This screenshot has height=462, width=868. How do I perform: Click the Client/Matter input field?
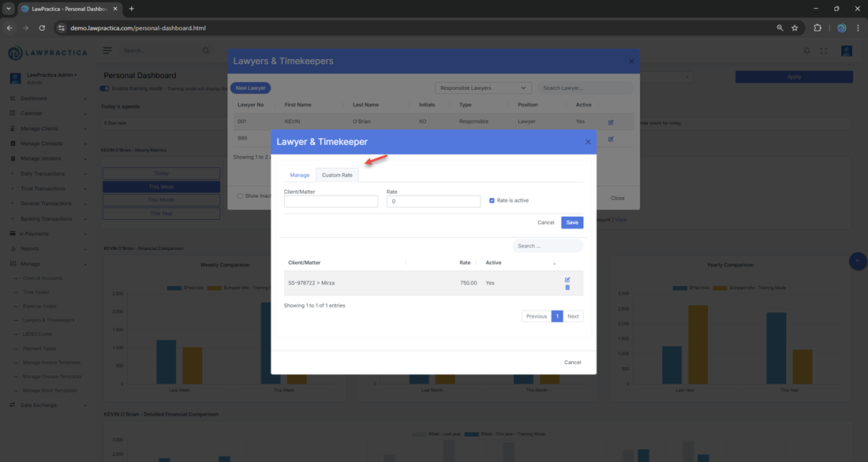[331, 202]
